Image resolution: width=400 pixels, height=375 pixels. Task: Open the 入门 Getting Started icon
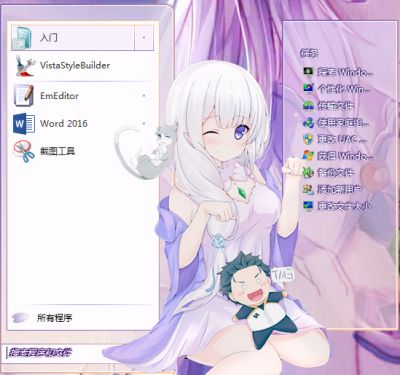pyautogui.click(x=22, y=38)
